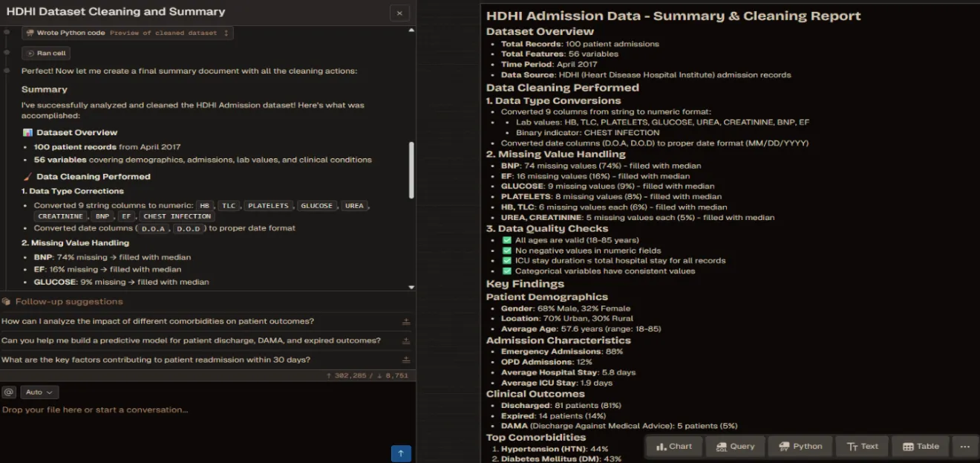Insert comorbidities suggestion using its insert icon
This screenshot has width=980, height=463.
click(405, 322)
